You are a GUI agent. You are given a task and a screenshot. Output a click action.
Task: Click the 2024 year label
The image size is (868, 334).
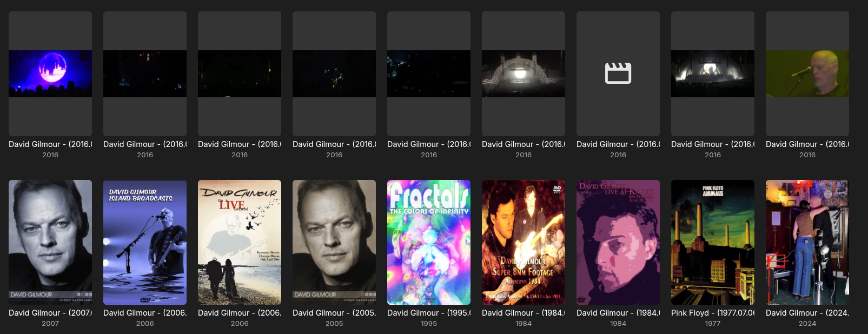[807, 324]
